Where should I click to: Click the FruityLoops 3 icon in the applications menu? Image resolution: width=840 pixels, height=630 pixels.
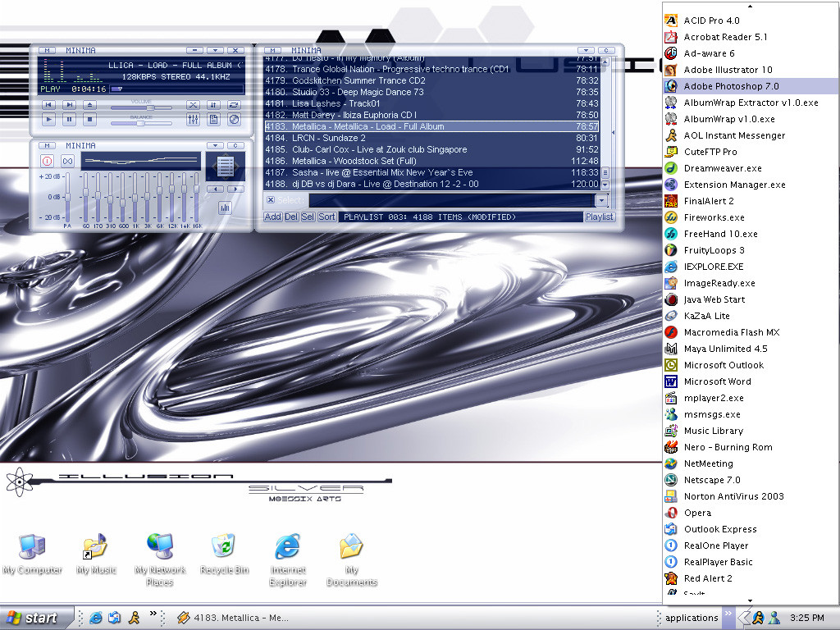point(671,250)
